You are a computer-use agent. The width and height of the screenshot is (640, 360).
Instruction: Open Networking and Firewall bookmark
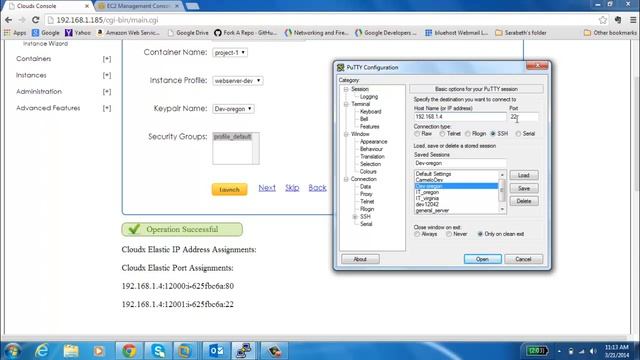[x=316, y=33]
